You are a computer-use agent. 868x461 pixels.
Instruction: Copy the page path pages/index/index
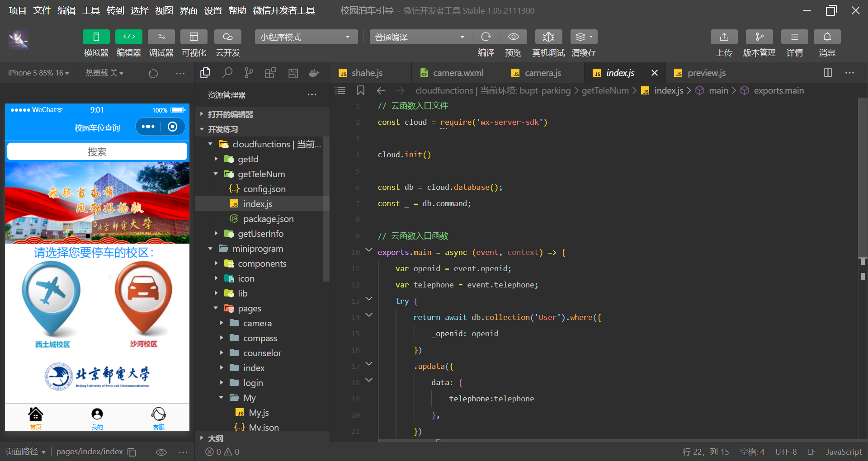[132, 452]
